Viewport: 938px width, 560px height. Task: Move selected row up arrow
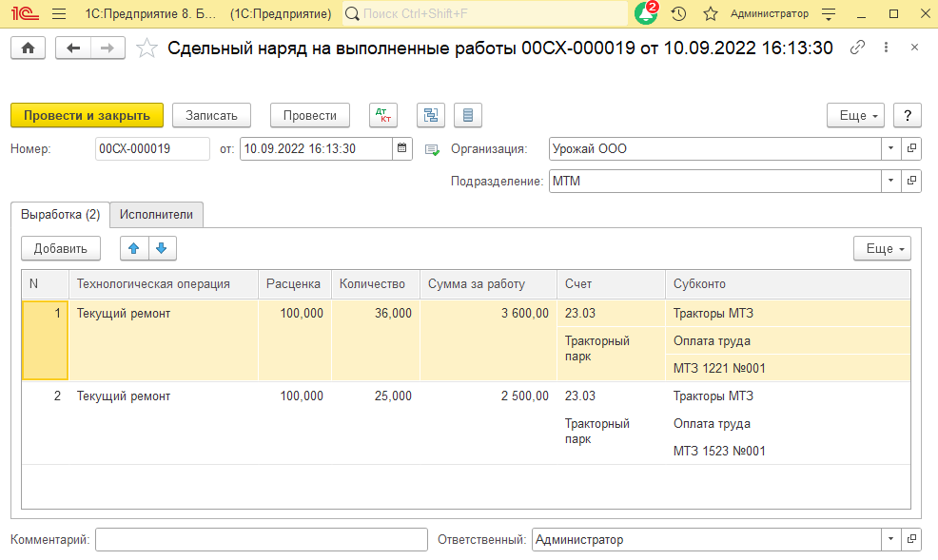(x=134, y=248)
